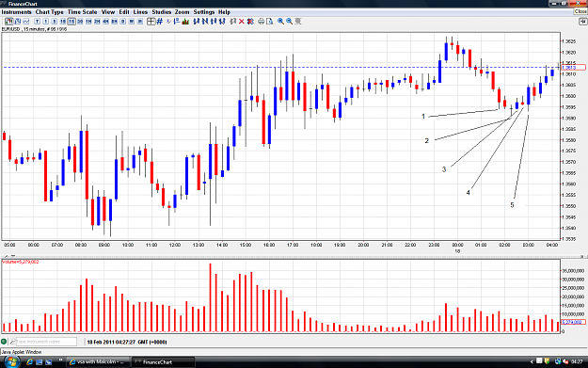Image resolution: width=588 pixels, height=368 pixels.
Task: Click the red X delete line icon
Action: pyautogui.click(x=242, y=22)
